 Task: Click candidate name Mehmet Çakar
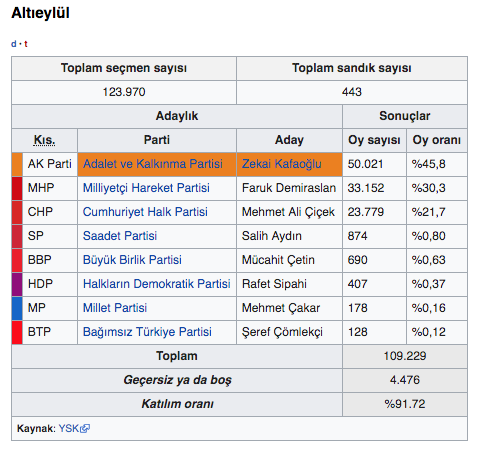(281, 308)
